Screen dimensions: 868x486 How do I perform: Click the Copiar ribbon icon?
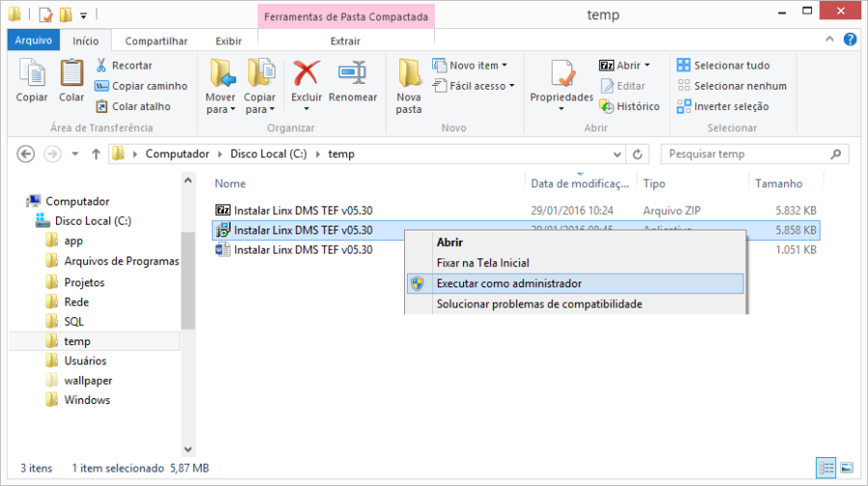[x=32, y=73]
